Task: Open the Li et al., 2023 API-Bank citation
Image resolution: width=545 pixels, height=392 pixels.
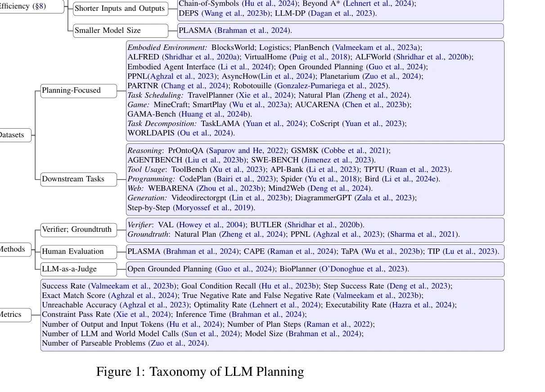Action: click(x=333, y=169)
